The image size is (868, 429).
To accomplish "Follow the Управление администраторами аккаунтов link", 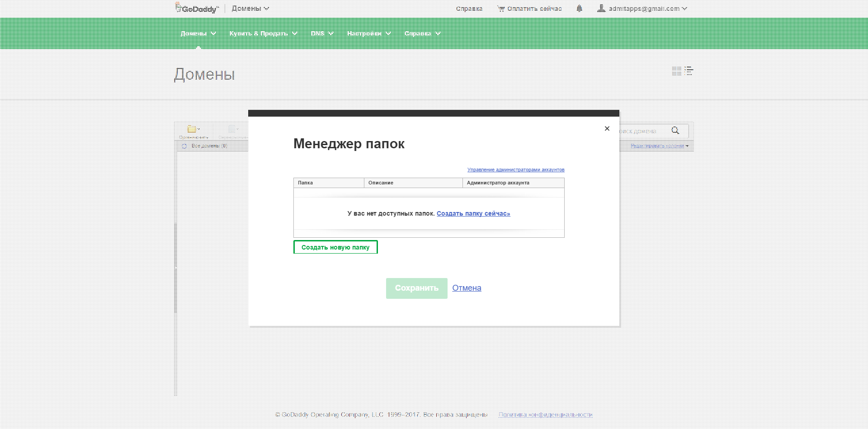I will pos(515,170).
